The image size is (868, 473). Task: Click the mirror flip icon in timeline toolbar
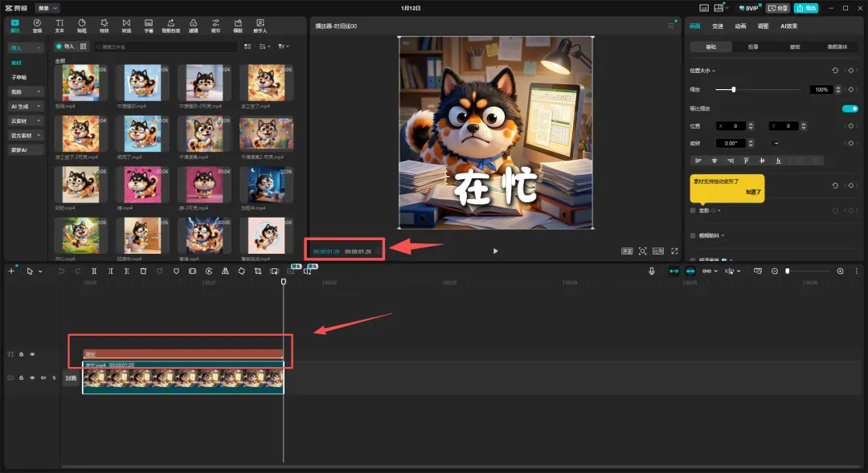tap(225, 271)
